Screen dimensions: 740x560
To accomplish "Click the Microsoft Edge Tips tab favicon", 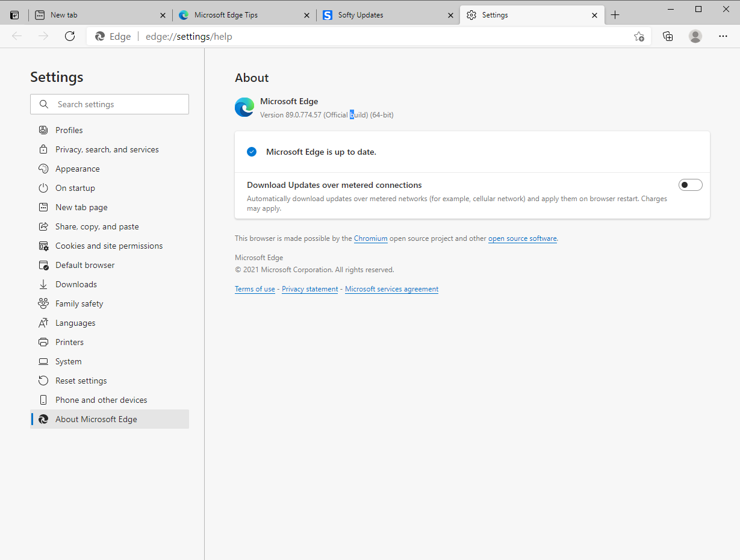I will (x=184, y=15).
